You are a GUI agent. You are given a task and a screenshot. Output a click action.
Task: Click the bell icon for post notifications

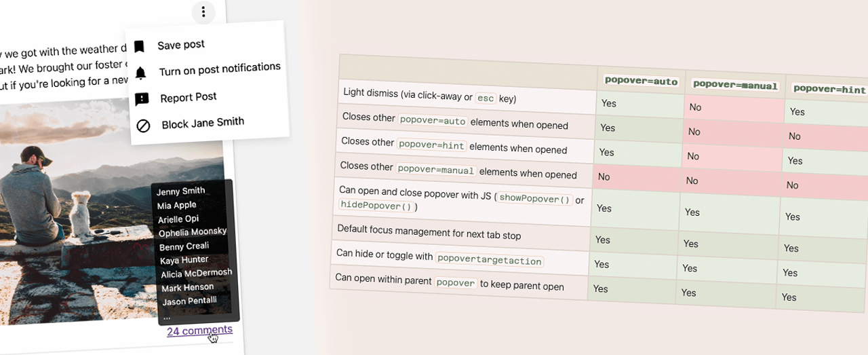140,73
